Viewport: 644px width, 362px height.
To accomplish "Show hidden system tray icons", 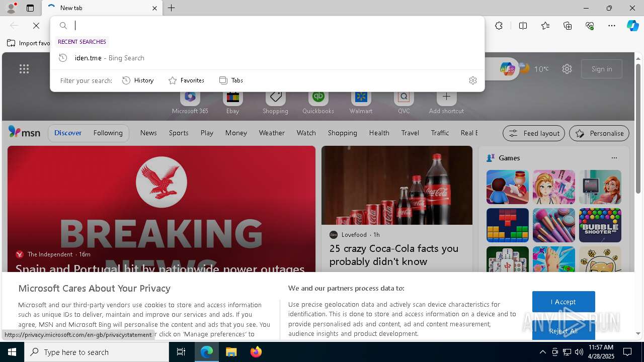I will pos(542,352).
